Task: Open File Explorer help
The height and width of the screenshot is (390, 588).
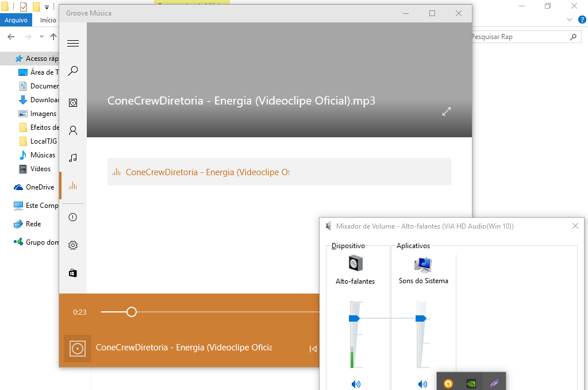Action: (x=582, y=20)
